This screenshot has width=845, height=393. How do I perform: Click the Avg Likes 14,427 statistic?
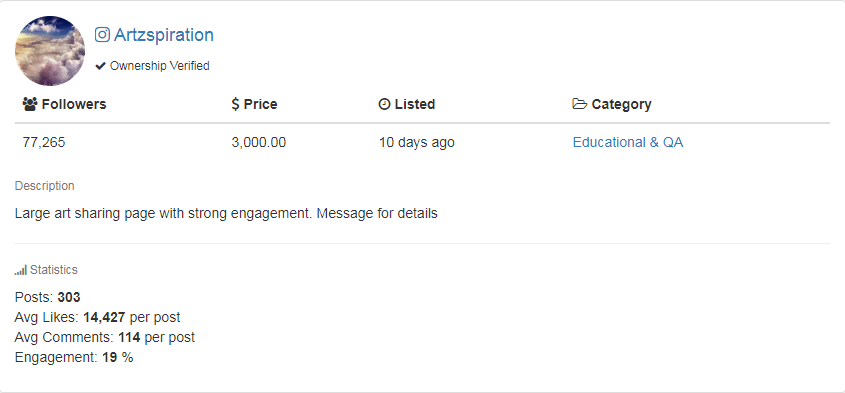tap(98, 318)
